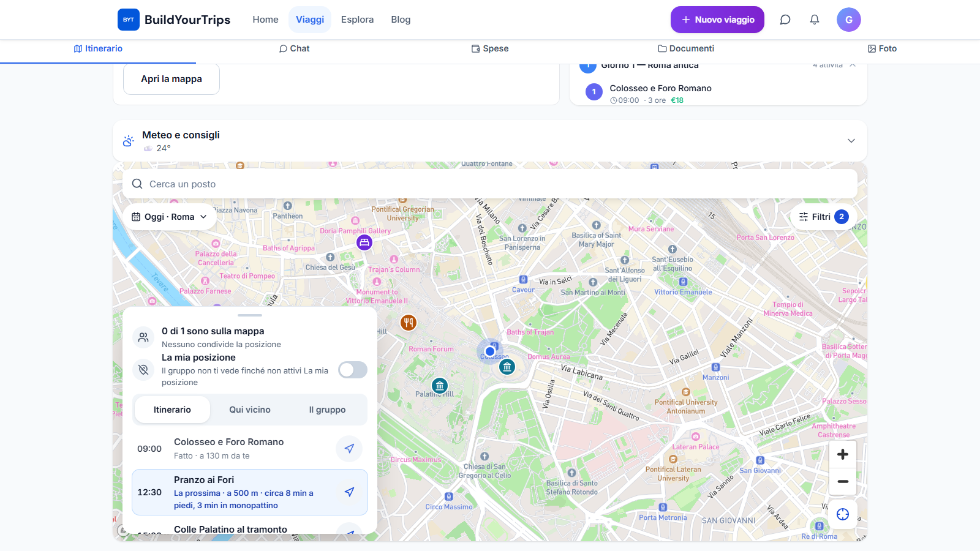Click the restaurant fork-and-knife map marker
Viewport: 980px width, 551px height.
point(409,322)
